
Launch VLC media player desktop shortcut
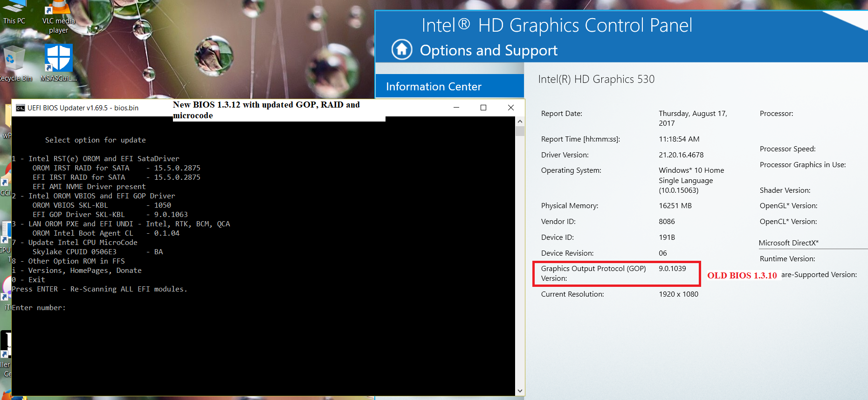(58, 17)
